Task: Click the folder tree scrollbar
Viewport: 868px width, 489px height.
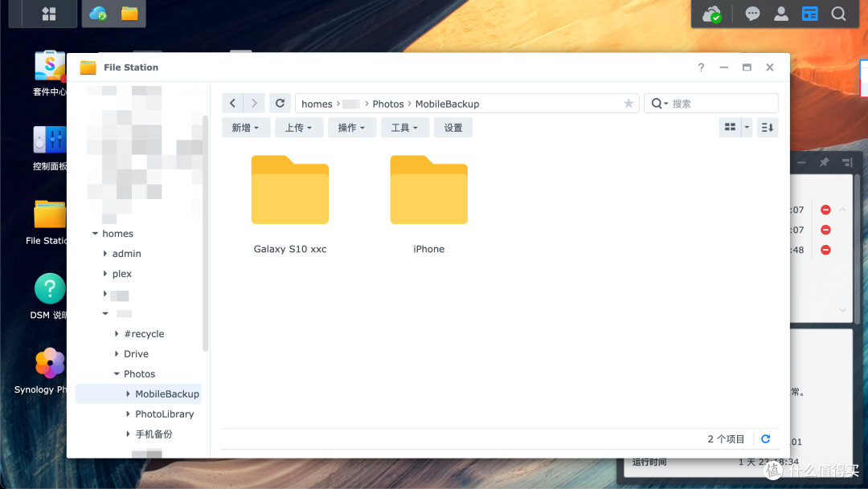Action: tap(206, 232)
